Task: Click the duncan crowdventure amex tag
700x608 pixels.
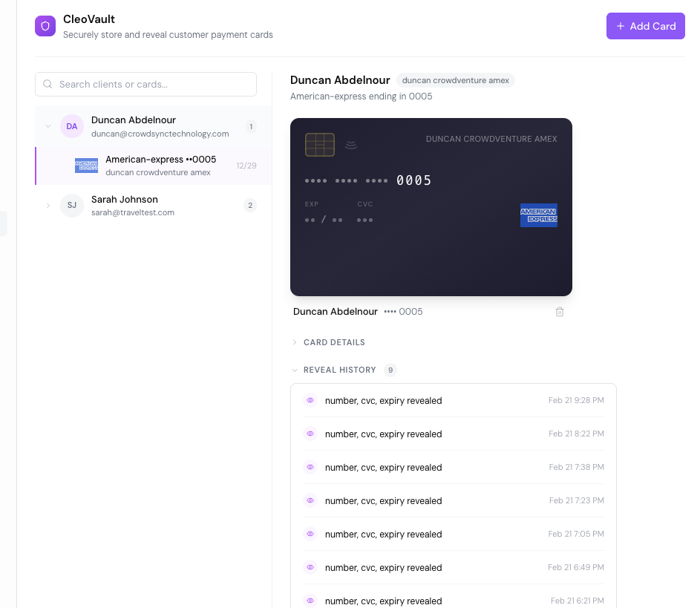Action: pyautogui.click(x=455, y=80)
